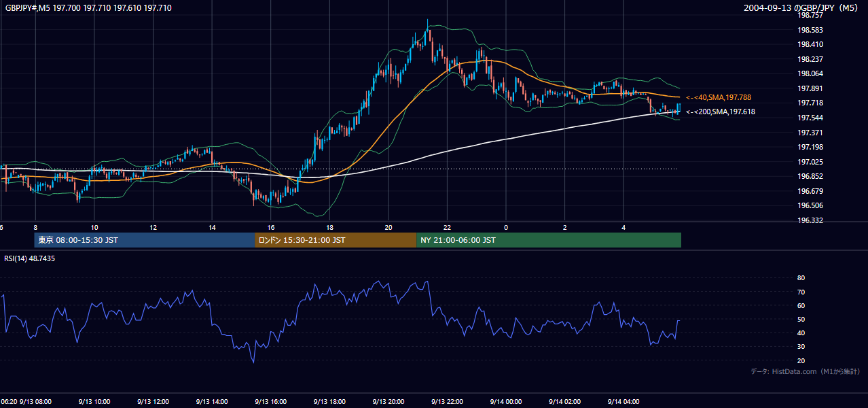Click hour tick 12 under the price chart

(153, 227)
